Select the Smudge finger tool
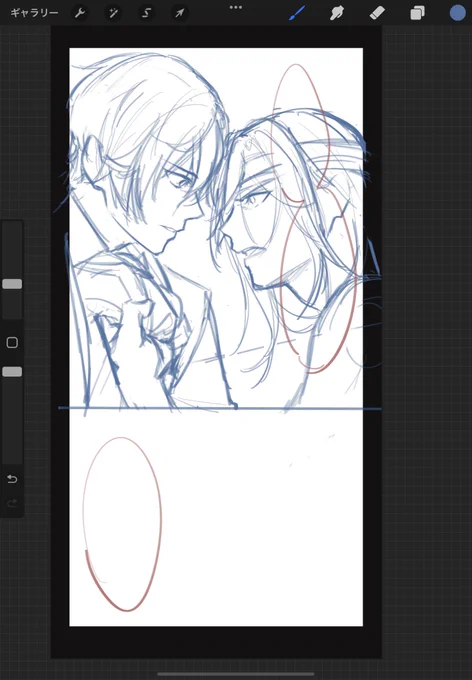The width and height of the screenshot is (472, 680). [337, 13]
